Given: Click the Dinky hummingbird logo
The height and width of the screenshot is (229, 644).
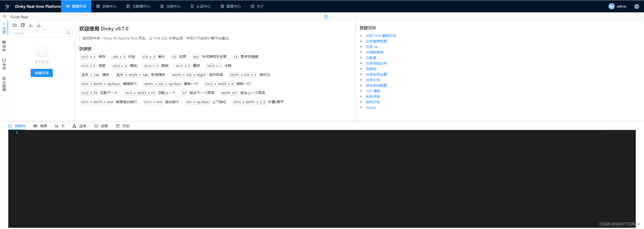Looking at the screenshot, I should coord(7,7).
